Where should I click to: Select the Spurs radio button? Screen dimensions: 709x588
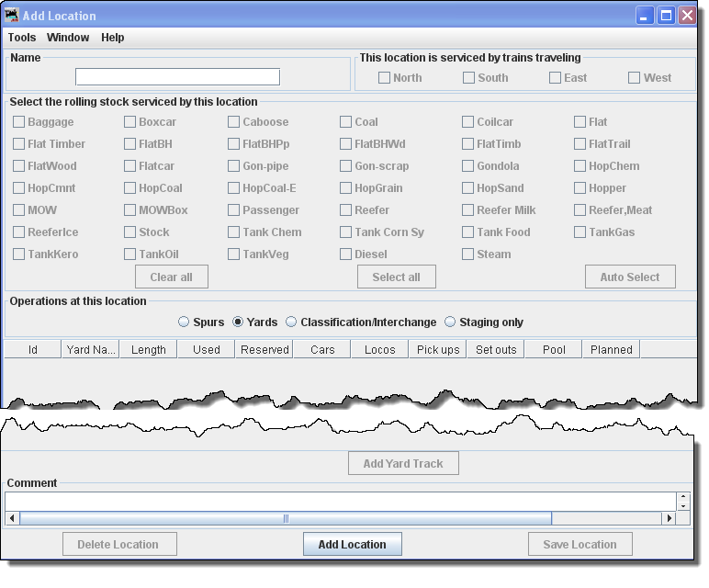point(184,322)
